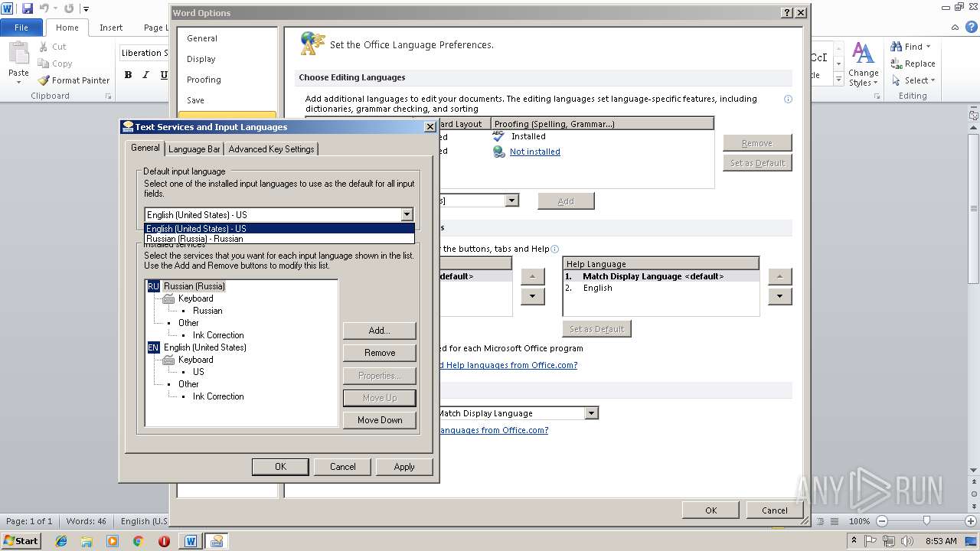Click the Undo arrow in the quick access toolbar
The image size is (980, 551).
[44, 8]
